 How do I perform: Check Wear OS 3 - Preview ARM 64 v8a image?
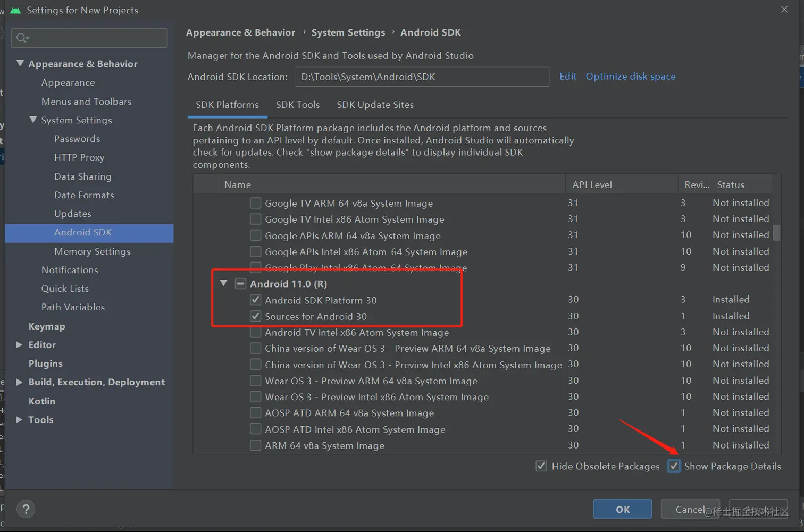click(x=256, y=381)
